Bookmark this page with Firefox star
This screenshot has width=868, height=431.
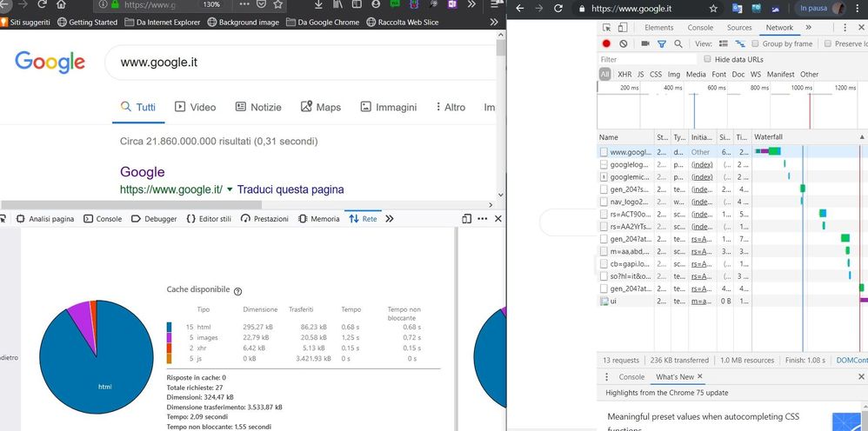point(277,4)
